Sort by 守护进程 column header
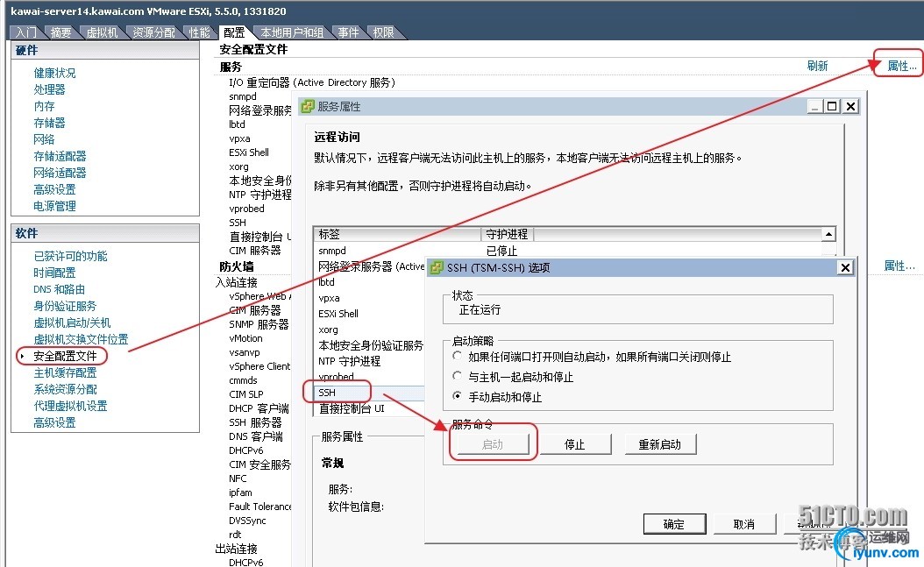The width and height of the screenshot is (924, 567). click(508, 234)
